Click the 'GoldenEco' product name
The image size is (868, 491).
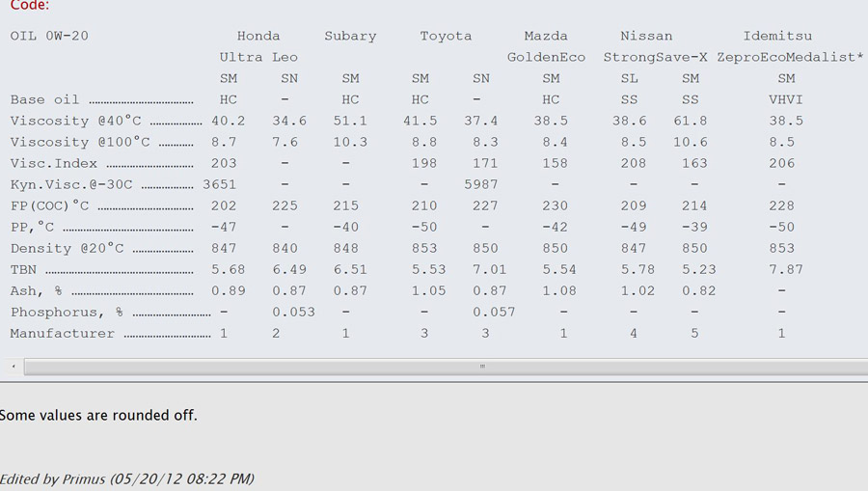coord(547,57)
